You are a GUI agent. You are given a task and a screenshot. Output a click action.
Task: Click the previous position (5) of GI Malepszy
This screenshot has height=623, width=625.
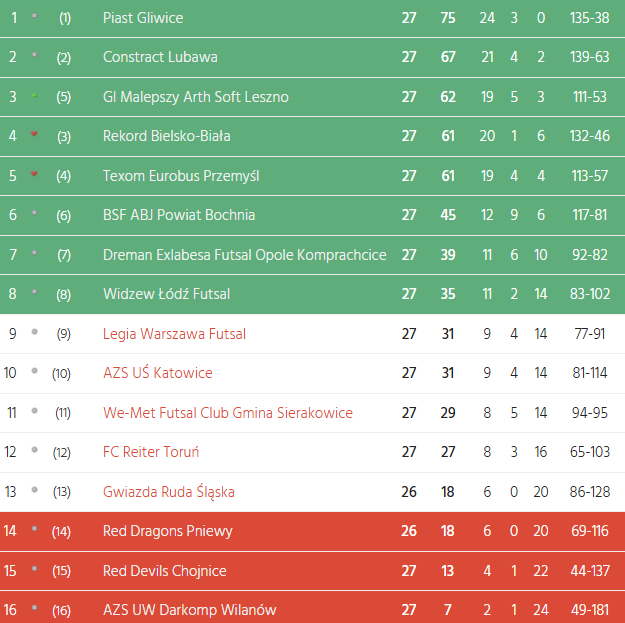point(64,97)
